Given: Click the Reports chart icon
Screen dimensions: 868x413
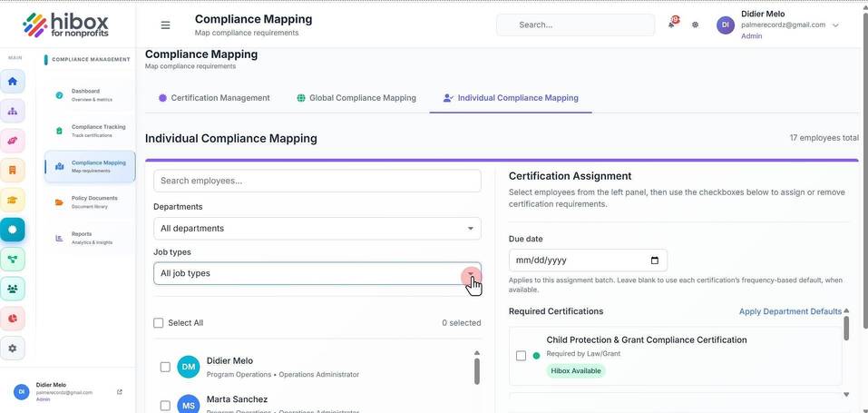Looking at the screenshot, I should coord(59,239).
